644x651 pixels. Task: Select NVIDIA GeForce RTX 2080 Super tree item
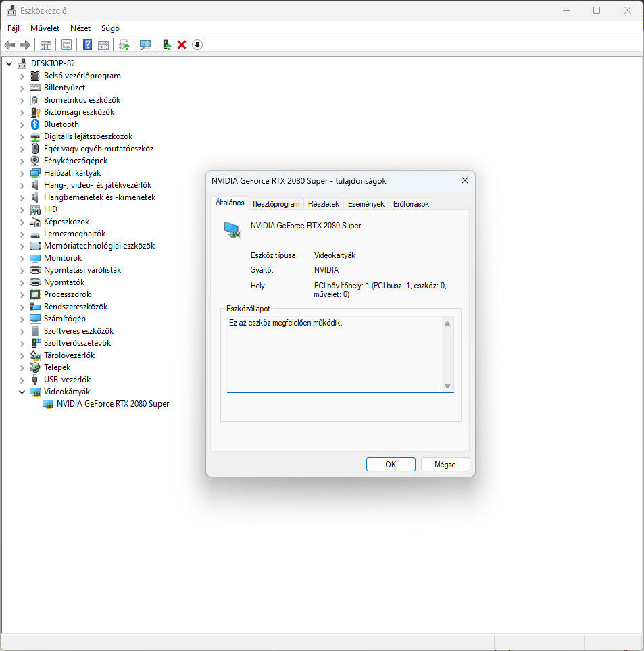click(113, 404)
